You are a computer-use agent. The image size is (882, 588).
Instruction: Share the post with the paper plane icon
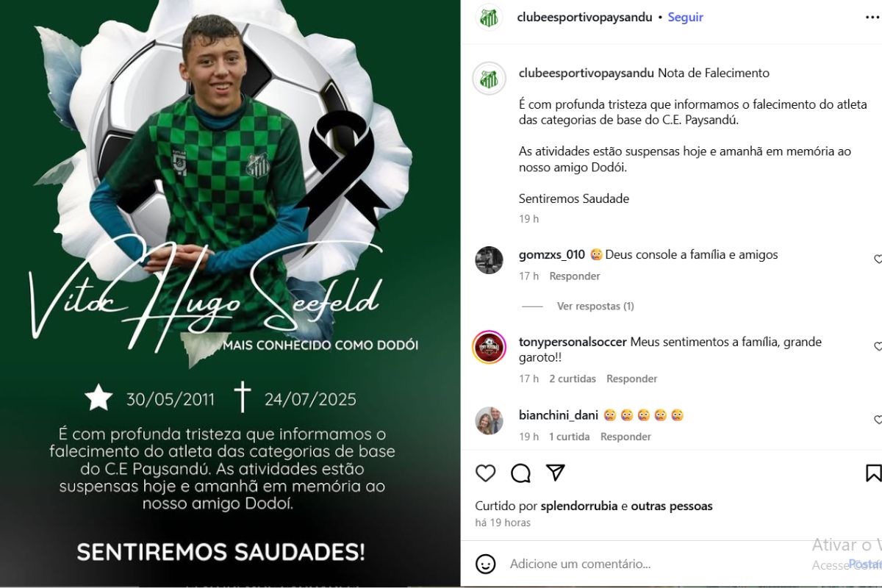[x=556, y=473]
